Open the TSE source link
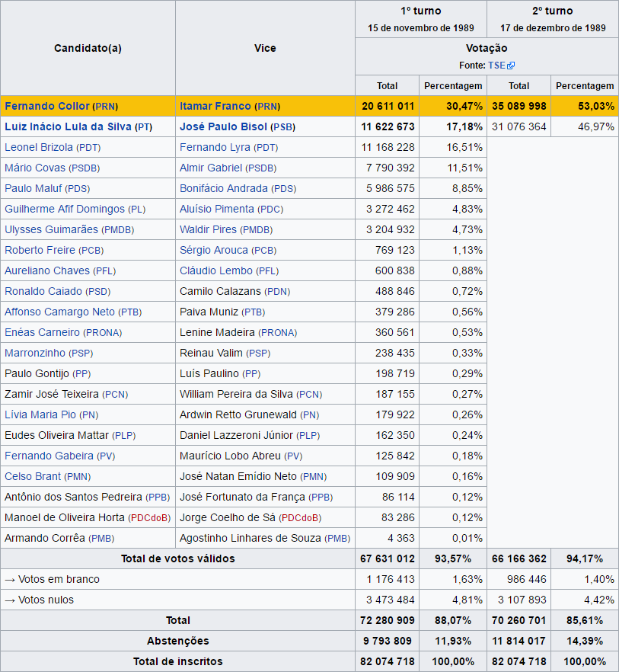This screenshot has height=672, width=619. point(497,66)
